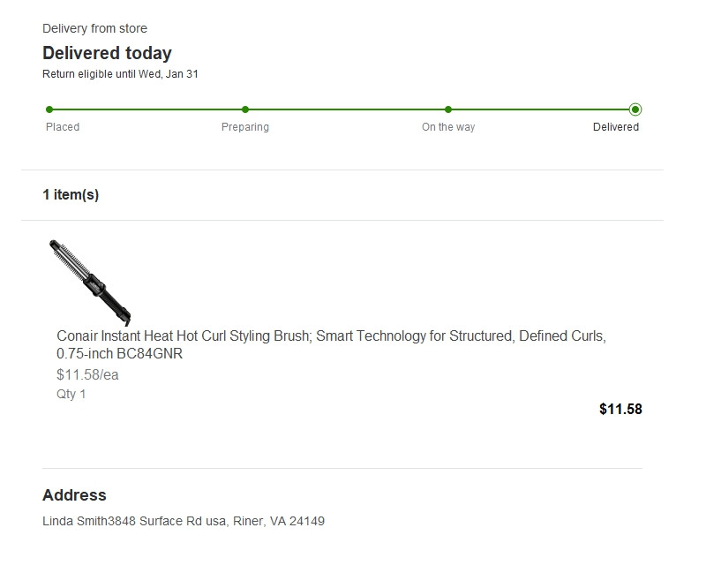Screen dimensions: 706x588
Task: Select the Delivered circle marker on tracker
Action: pyautogui.click(x=635, y=109)
